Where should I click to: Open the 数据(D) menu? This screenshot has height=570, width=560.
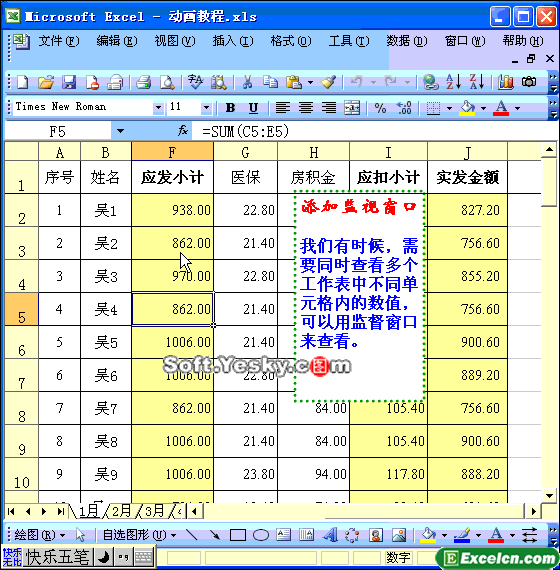pyautogui.click(x=407, y=41)
